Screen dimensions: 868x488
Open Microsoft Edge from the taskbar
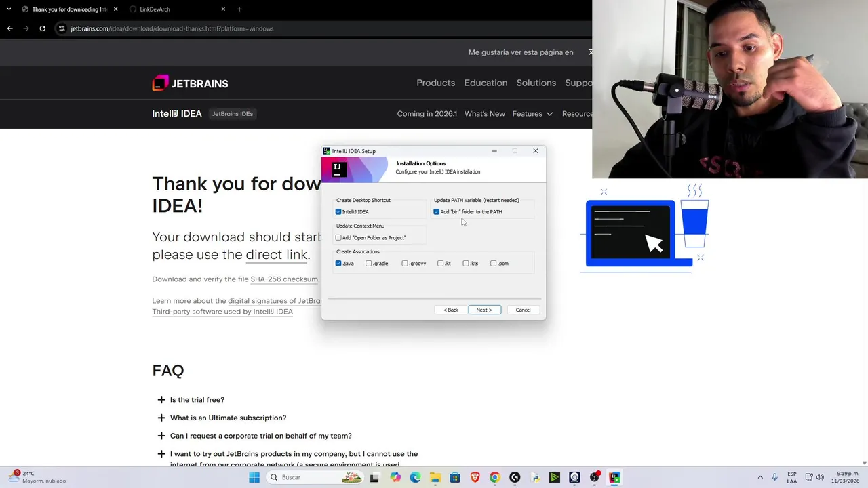pos(415,478)
